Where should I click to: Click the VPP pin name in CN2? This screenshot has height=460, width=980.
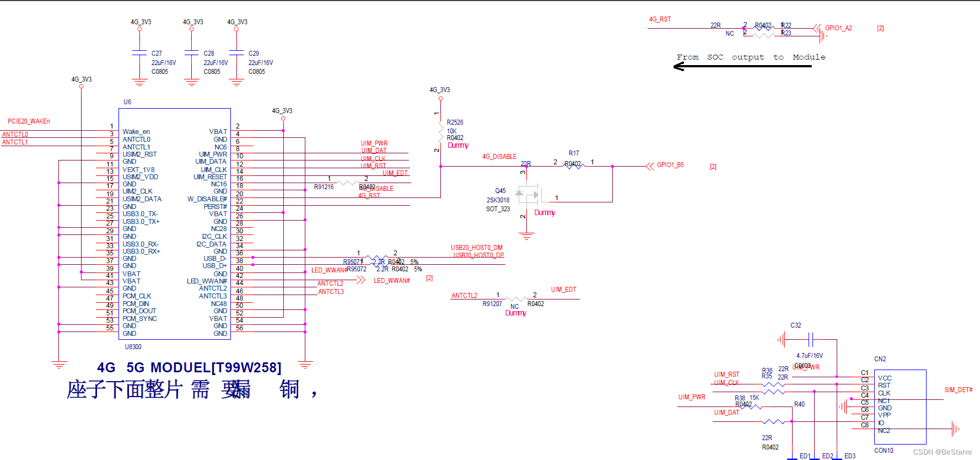885,415
